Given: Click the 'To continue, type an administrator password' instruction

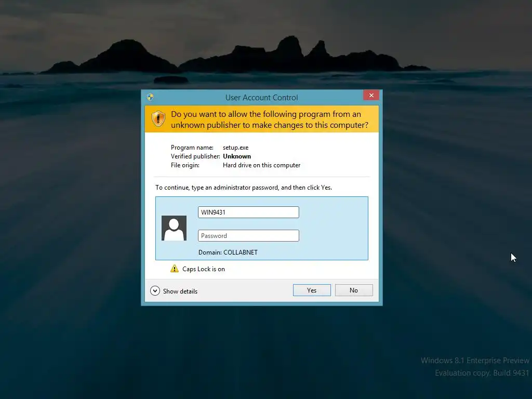Looking at the screenshot, I should tap(244, 188).
